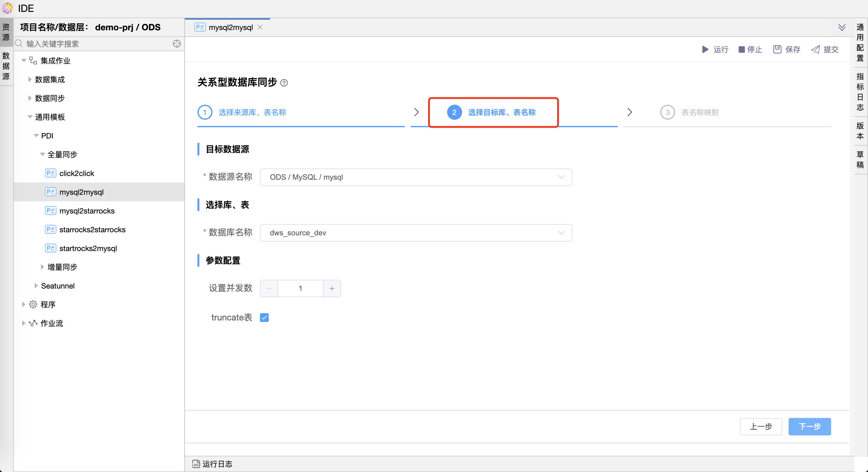Click the Submit (提交) paper plane icon
This screenshot has height=472, width=868.
tap(816, 50)
